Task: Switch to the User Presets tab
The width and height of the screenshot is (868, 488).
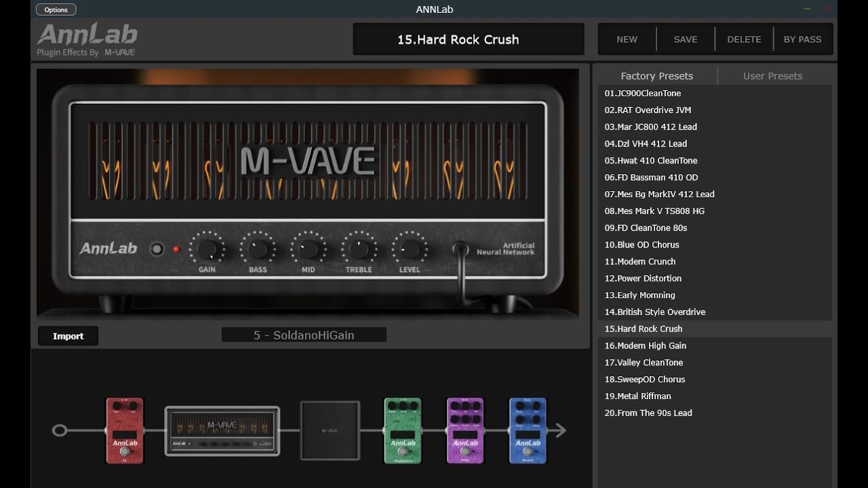Action: tap(772, 76)
